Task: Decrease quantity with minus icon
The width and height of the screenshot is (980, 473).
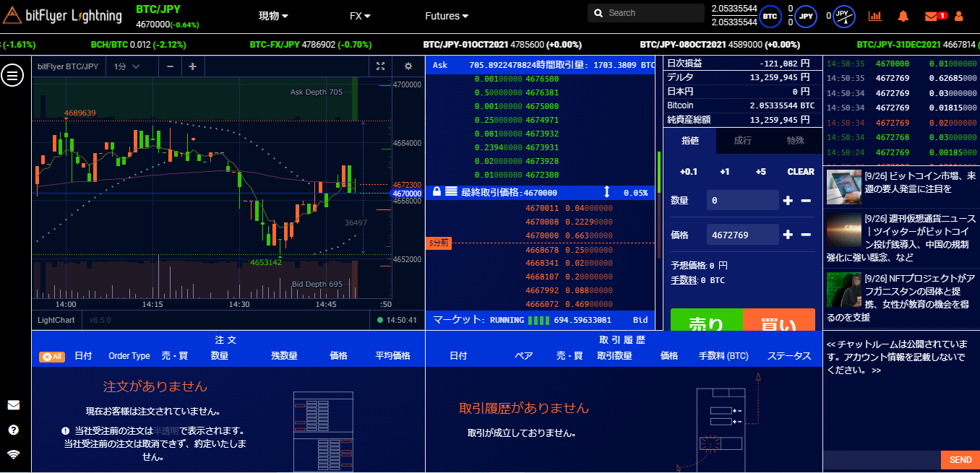Action: point(806,200)
